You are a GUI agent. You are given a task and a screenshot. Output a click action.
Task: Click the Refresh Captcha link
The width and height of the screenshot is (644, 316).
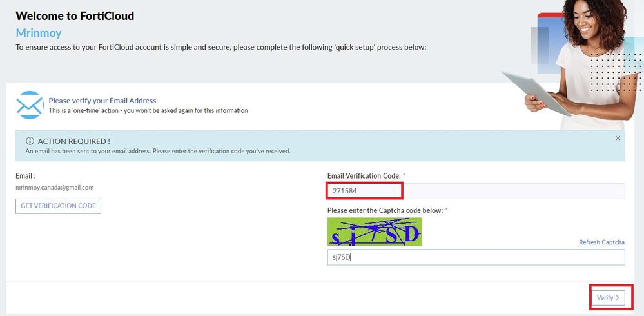[x=601, y=242]
